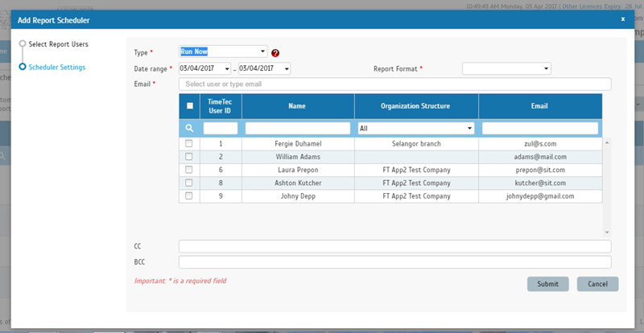Click the Organization Structure column header
Viewport: 644px width, 333px height.
416,106
